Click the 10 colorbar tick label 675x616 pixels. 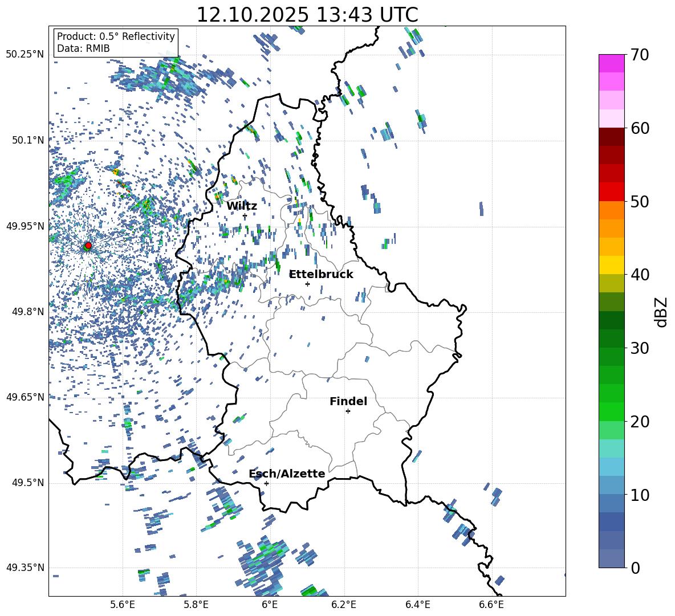click(640, 495)
